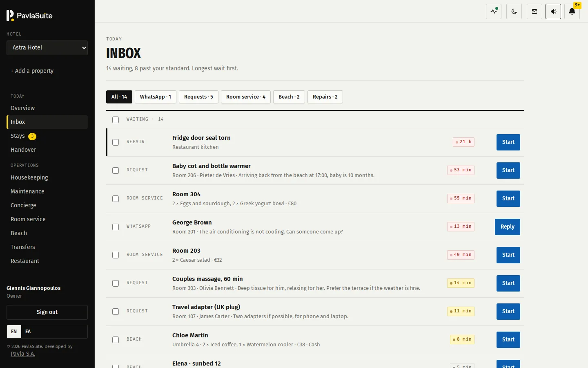Click the PavlaSuite logo
The height and width of the screenshot is (368, 588).
(x=29, y=16)
